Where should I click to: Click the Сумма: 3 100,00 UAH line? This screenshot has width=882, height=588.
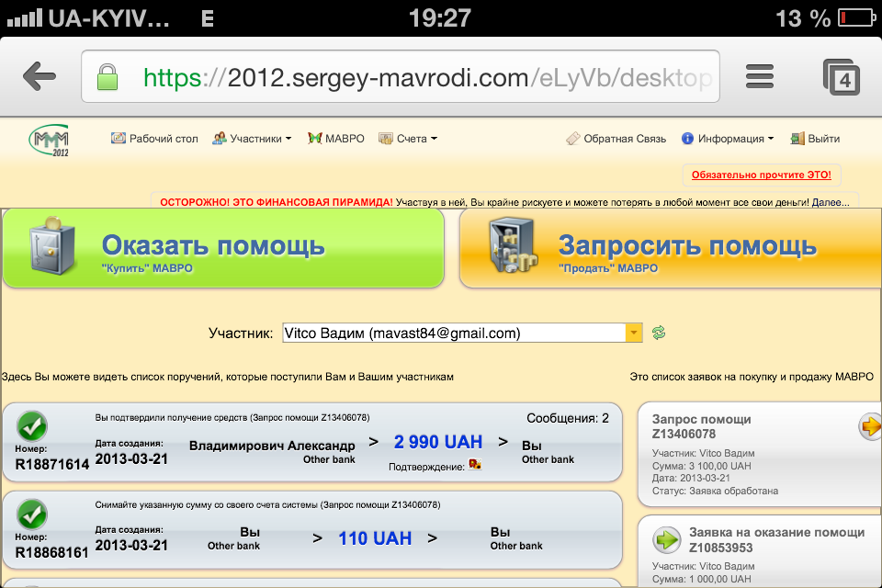tap(701, 466)
